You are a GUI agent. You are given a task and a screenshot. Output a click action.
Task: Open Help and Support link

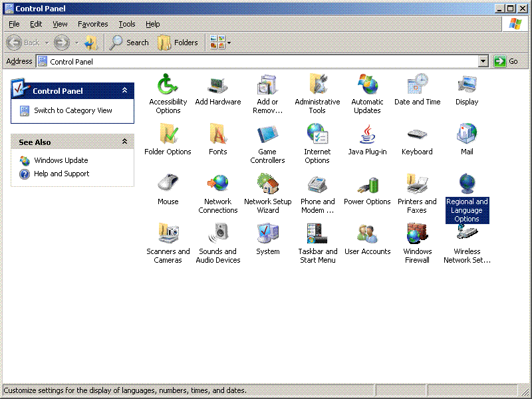coord(61,174)
